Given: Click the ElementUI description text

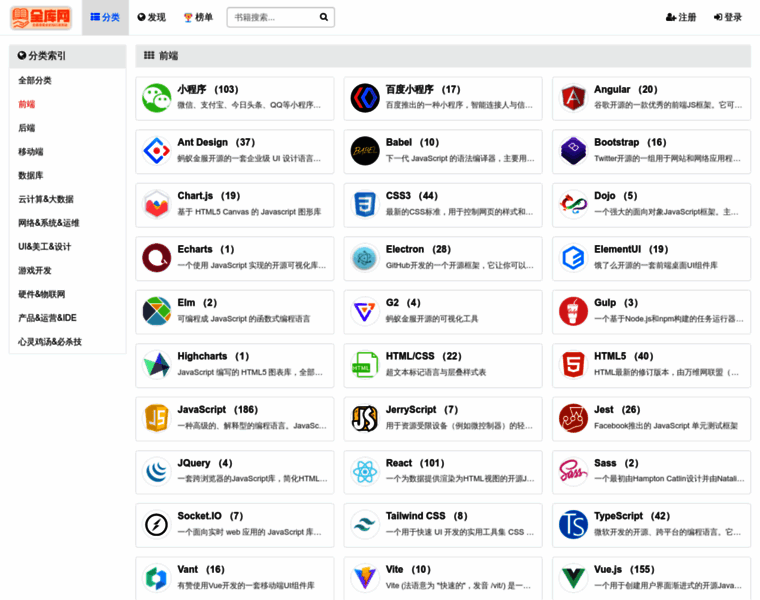Looking at the screenshot, I should 656,265.
